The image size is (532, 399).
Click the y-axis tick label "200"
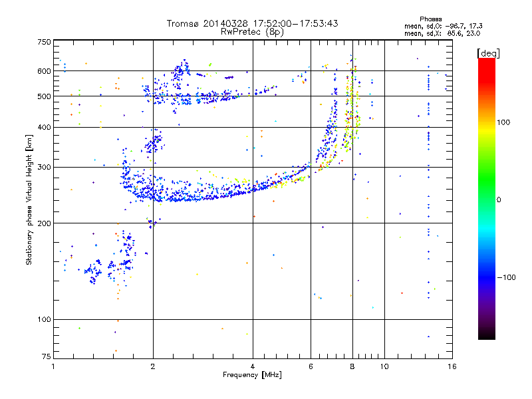44,223
